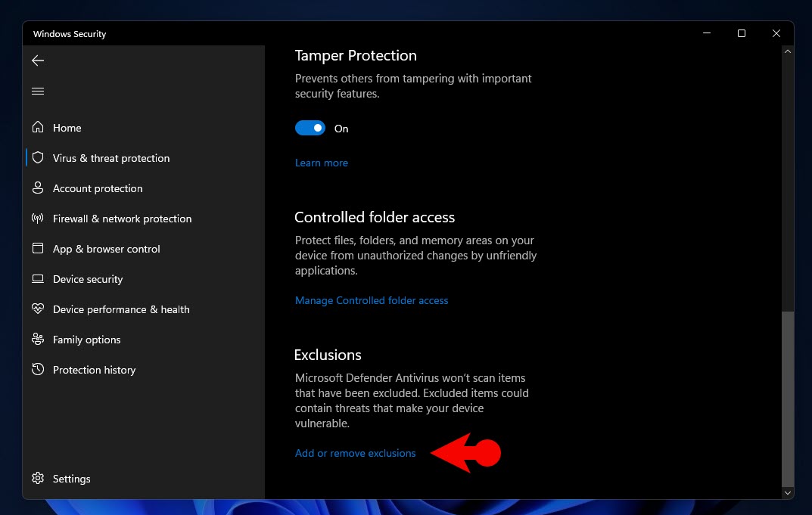Click the Virus & threat protection shield icon
The height and width of the screenshot is (515, 812).
(x=38, y=158)
